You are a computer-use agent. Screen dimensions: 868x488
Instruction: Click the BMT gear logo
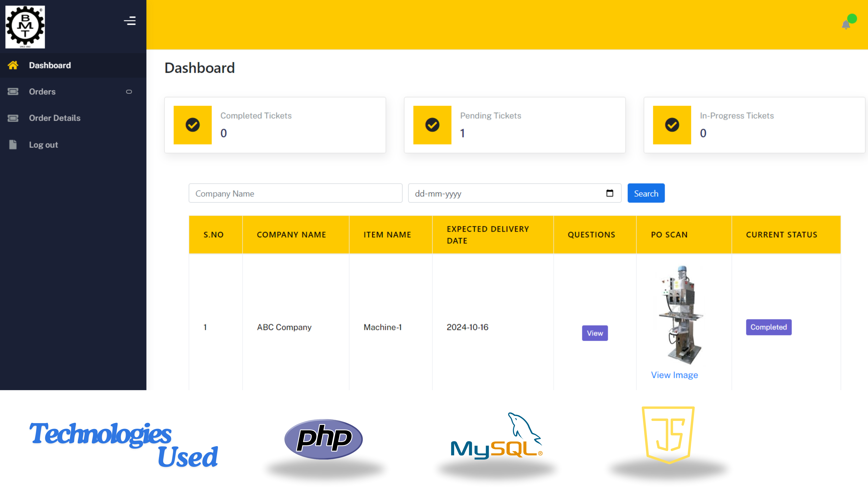[25, 27]
